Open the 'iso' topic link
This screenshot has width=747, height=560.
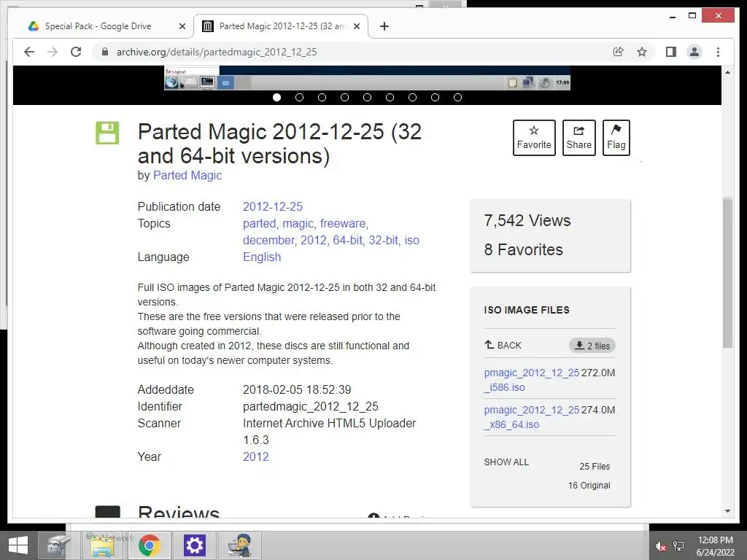(412, 240)
